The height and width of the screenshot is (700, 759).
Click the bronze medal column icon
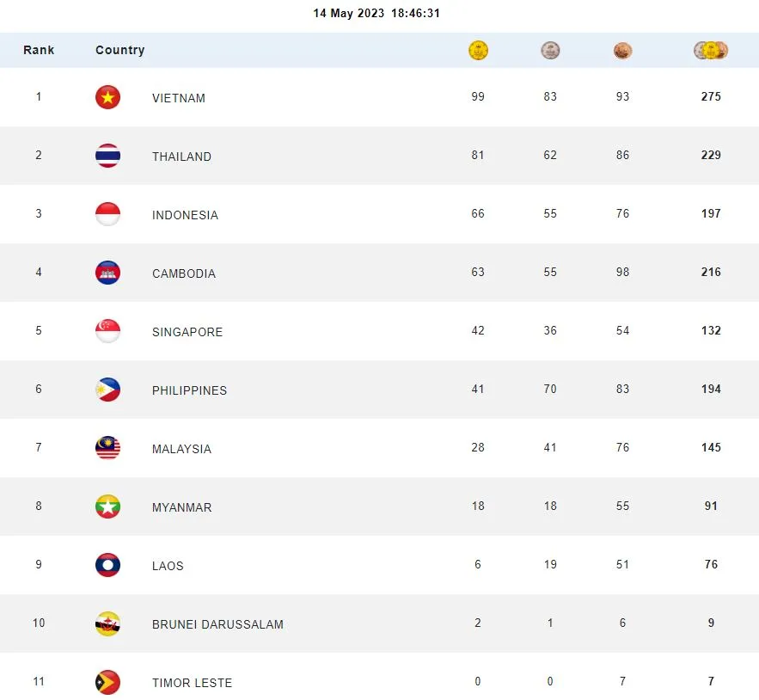pos(622,51)
